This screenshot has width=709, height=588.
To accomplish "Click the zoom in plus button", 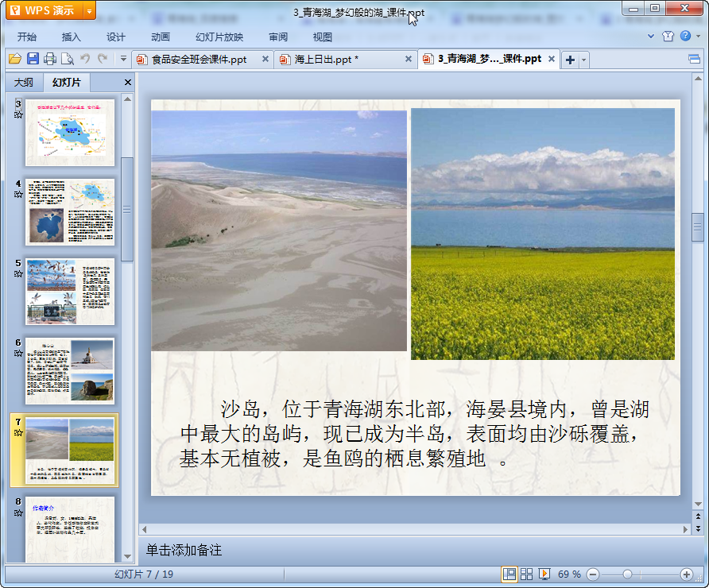I will 687,574.
